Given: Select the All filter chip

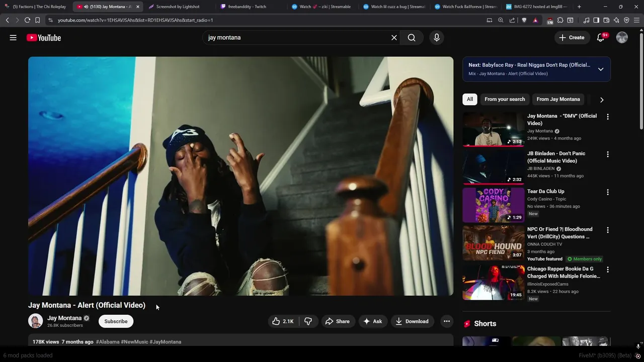Looking at the screenshot, I should pos(470,99).
